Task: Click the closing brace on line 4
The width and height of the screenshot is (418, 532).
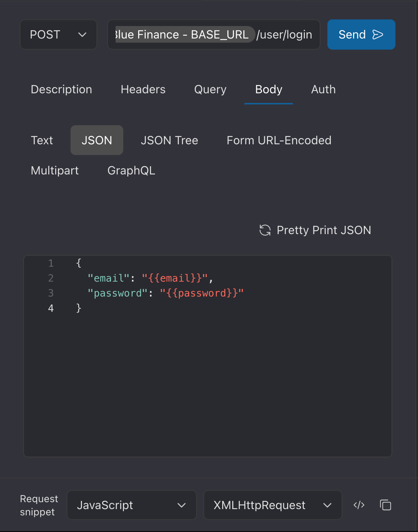Action: click(79, 308)
